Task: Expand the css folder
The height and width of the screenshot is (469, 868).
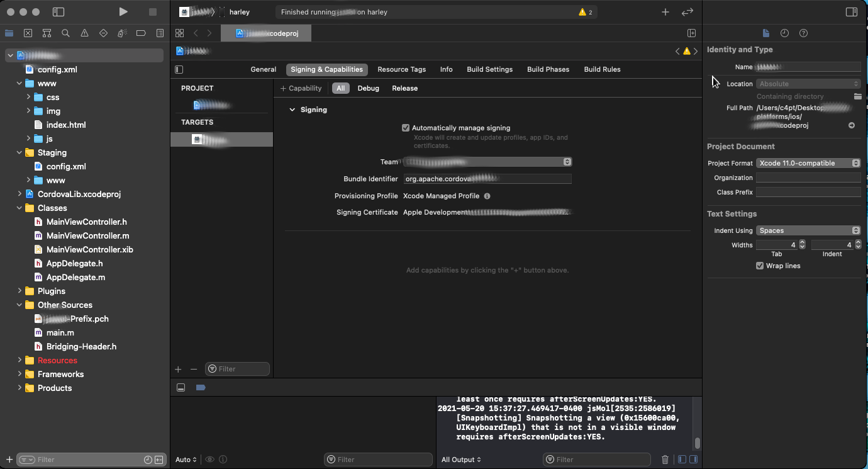Action: point(28,97)
